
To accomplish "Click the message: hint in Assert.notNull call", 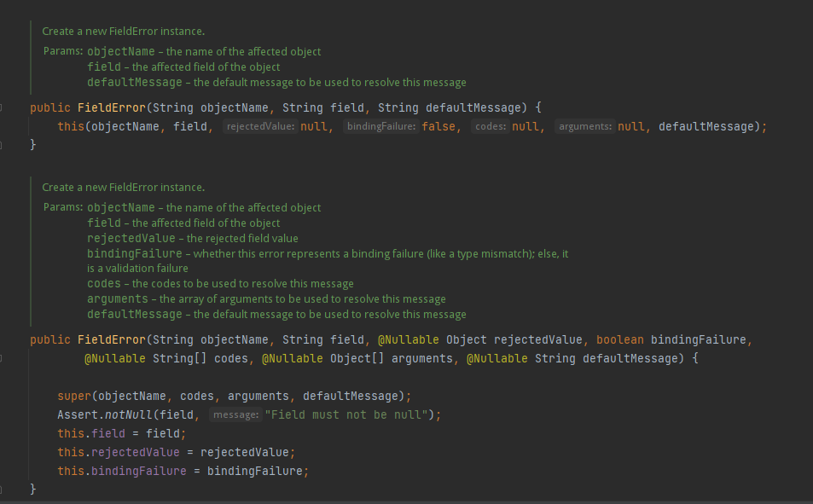I will coord(235,414).
